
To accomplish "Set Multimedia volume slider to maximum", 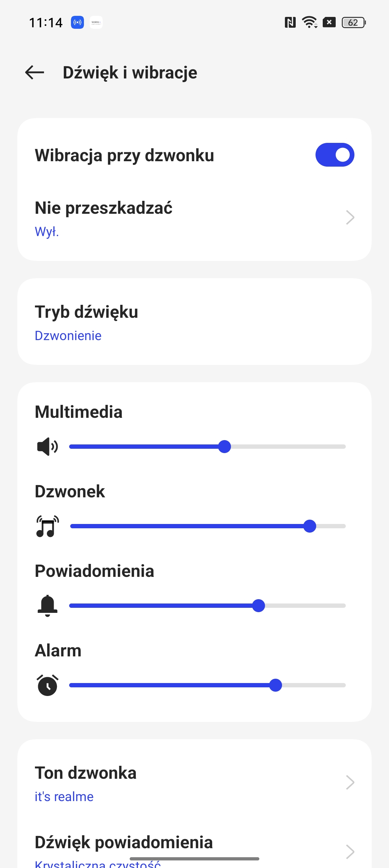I will [x=344, y=447].
